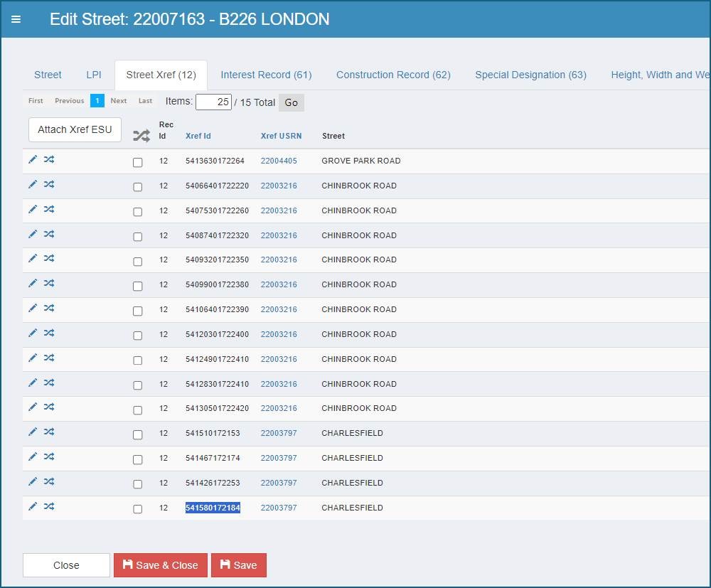Jump to the Last page
The height and width of the screenshot is (588, 711).
pos(145,101)
